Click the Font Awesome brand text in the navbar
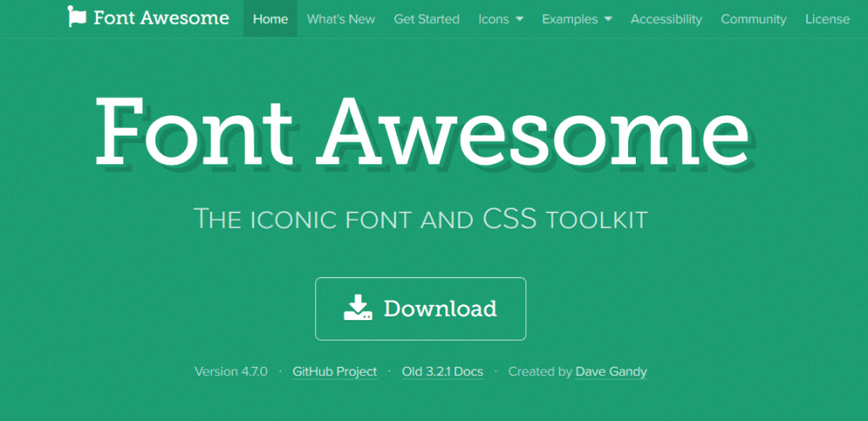Image resolution: width=868 pixels, height=421 pixels. [161, 18]
